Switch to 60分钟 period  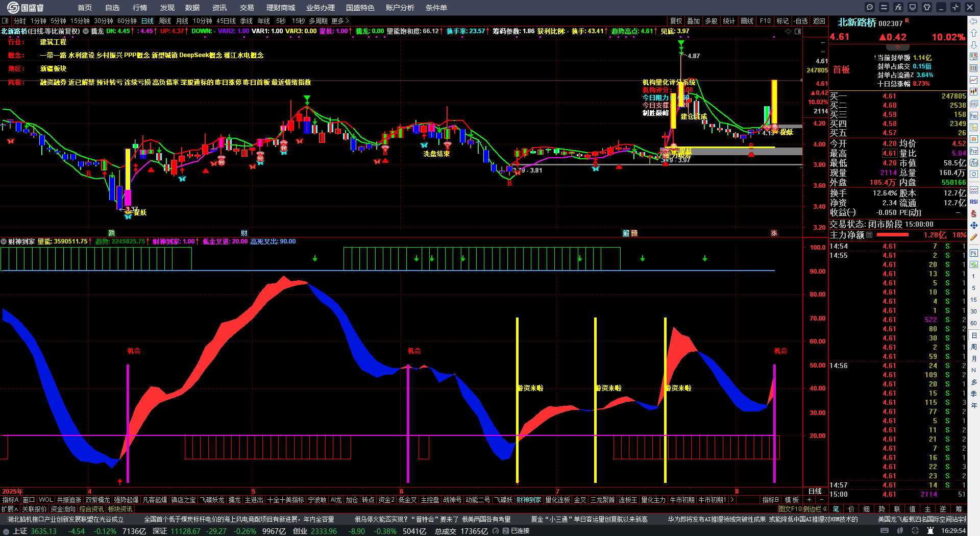127,21
